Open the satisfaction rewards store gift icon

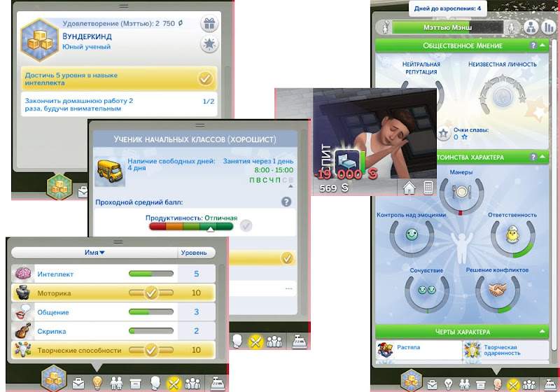pyautogui.click(x=209, y=24)
